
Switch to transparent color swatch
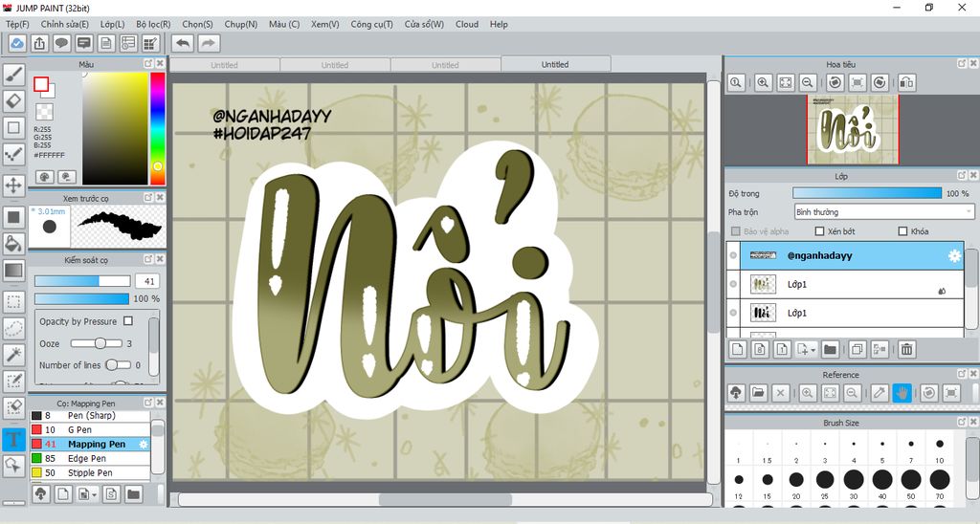tap(44, 112)
